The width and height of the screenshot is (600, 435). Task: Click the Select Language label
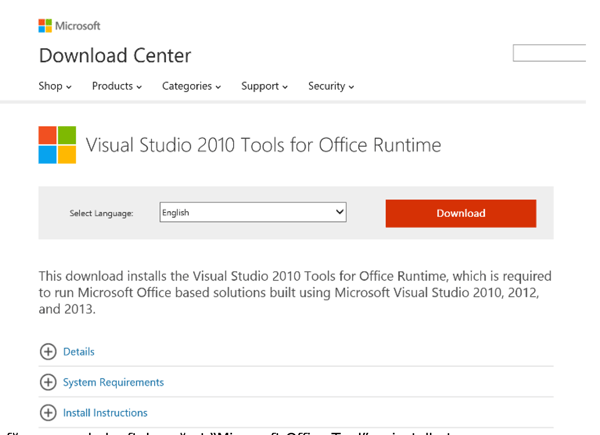[101, 213]
